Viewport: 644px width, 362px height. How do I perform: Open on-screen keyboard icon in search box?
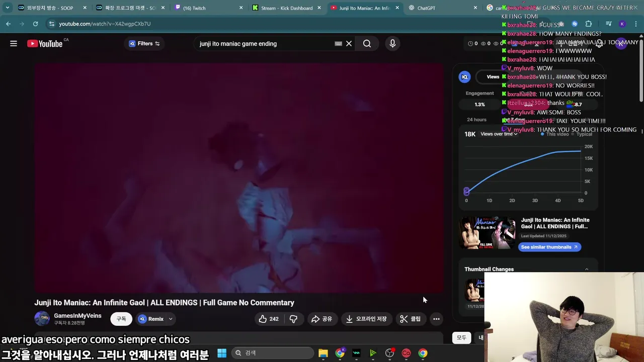339,44
